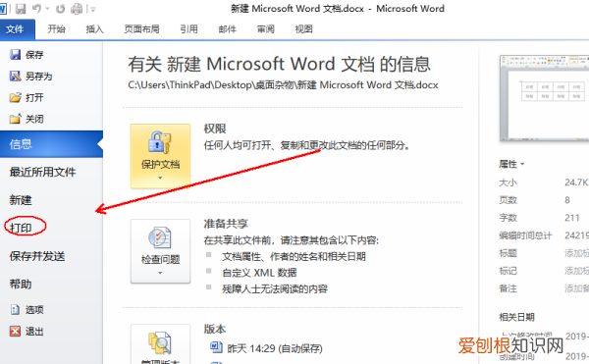Open the 引用 tab
Image resolution: width=589 pixels, height=364 pixels.
click(x=188, y=28)
